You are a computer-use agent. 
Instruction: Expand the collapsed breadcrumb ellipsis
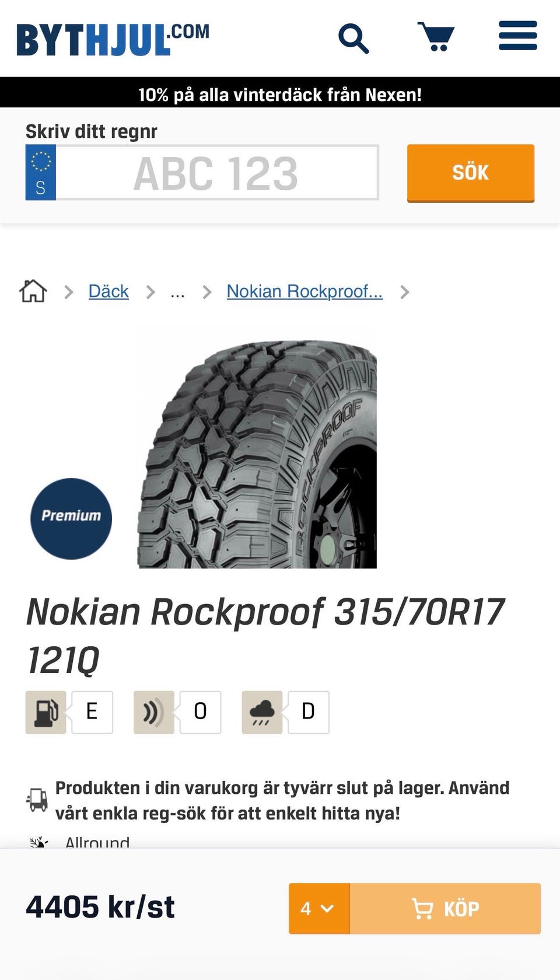tap(177, 292)
